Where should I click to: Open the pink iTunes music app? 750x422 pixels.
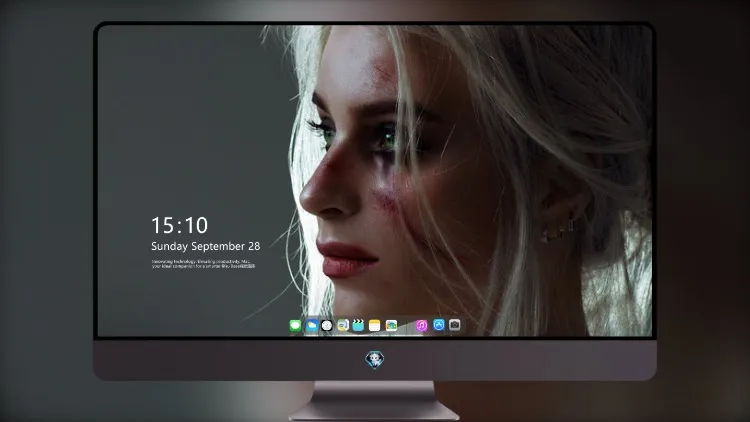coord(421,326)
